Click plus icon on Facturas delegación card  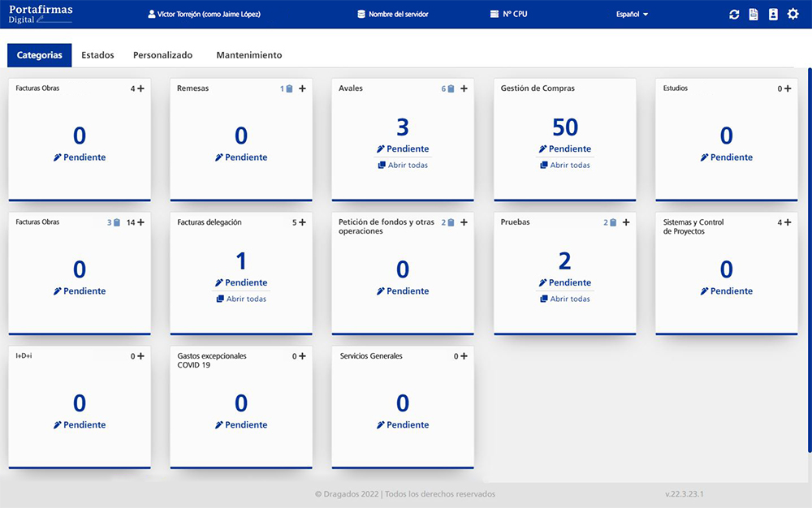coord(302,222)
